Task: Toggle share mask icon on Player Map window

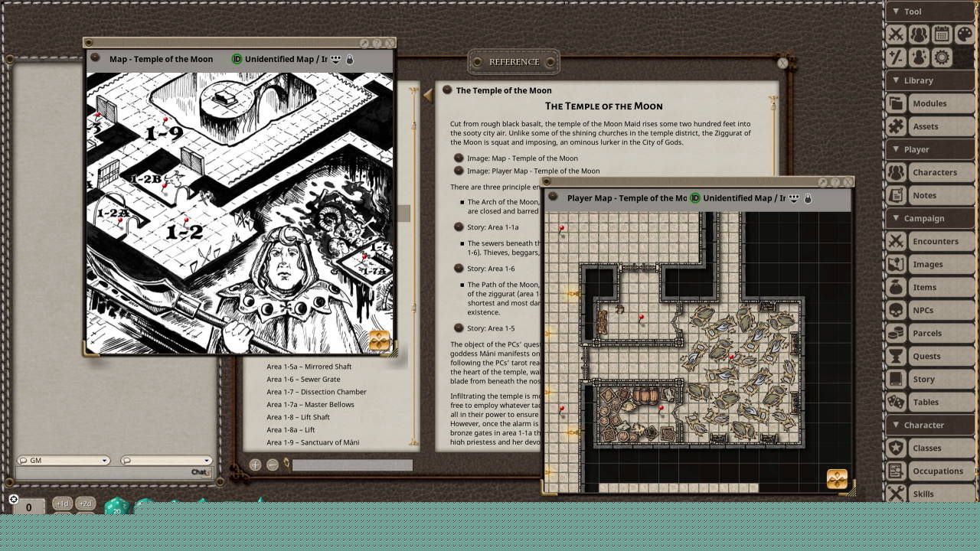Action: pos(794,198)
